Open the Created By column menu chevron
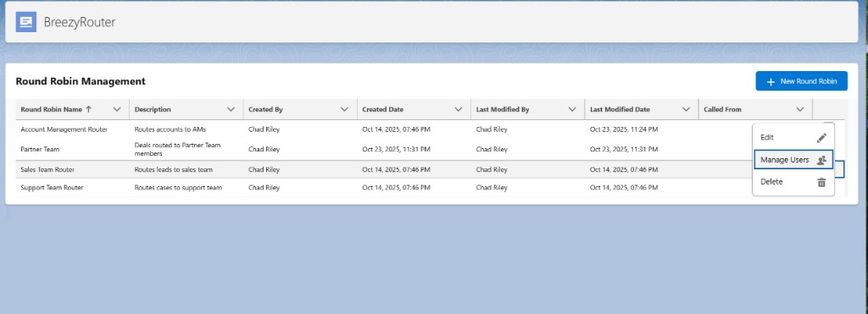 point(344,109)
